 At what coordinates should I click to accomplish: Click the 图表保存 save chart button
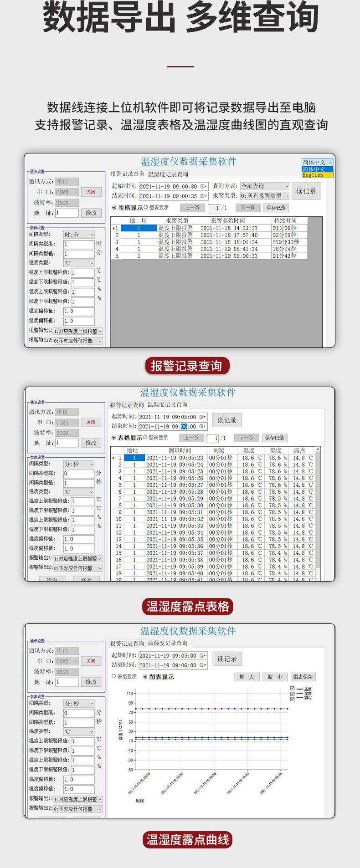coord(303,677)
